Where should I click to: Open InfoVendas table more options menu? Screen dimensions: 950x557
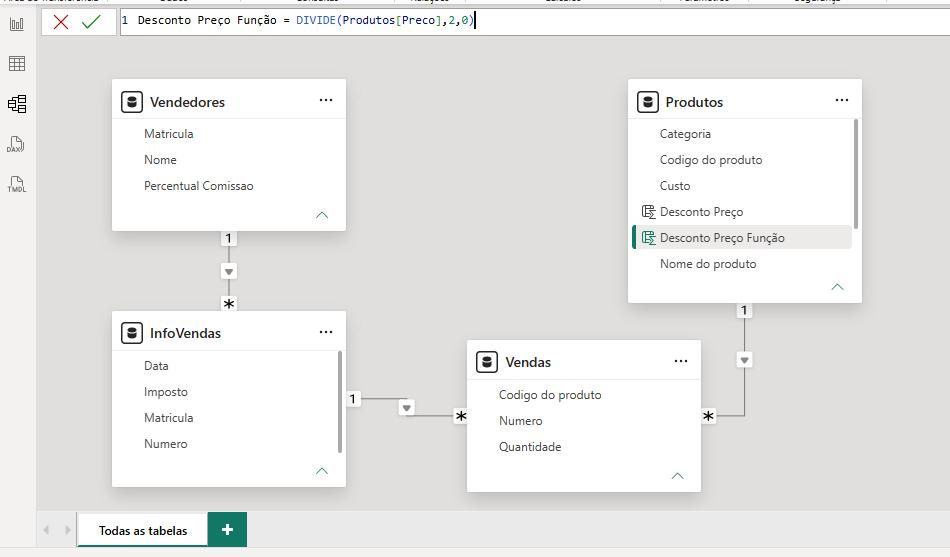[x=326, y=332]
